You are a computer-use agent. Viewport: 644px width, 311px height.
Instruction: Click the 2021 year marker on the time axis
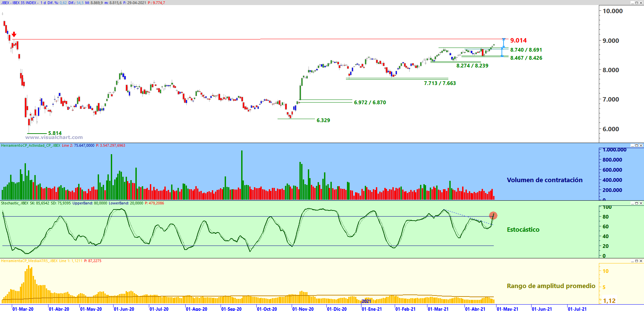(366, 302)
